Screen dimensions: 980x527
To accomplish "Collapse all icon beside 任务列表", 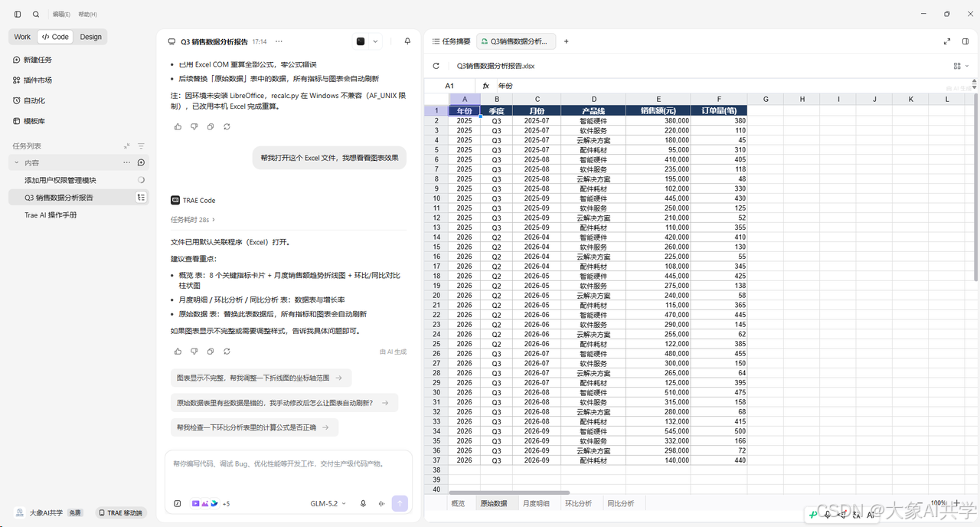I will click(127, 146).
